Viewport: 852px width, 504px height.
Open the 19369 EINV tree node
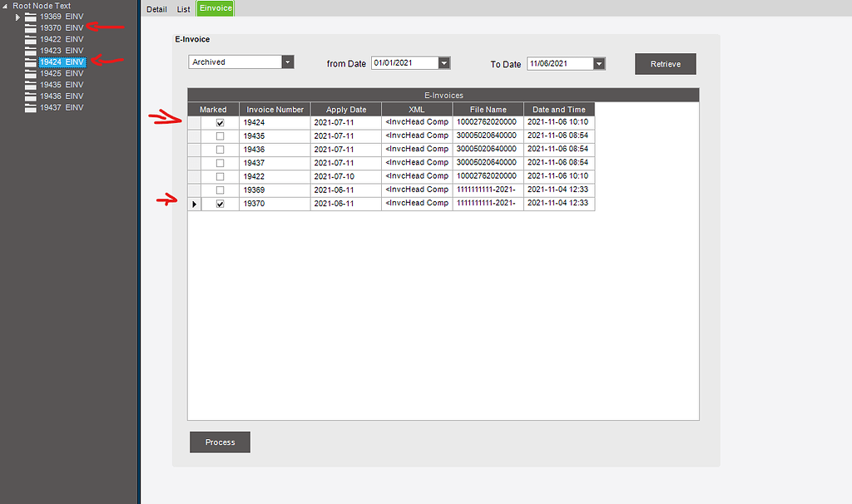click(62, 17)
